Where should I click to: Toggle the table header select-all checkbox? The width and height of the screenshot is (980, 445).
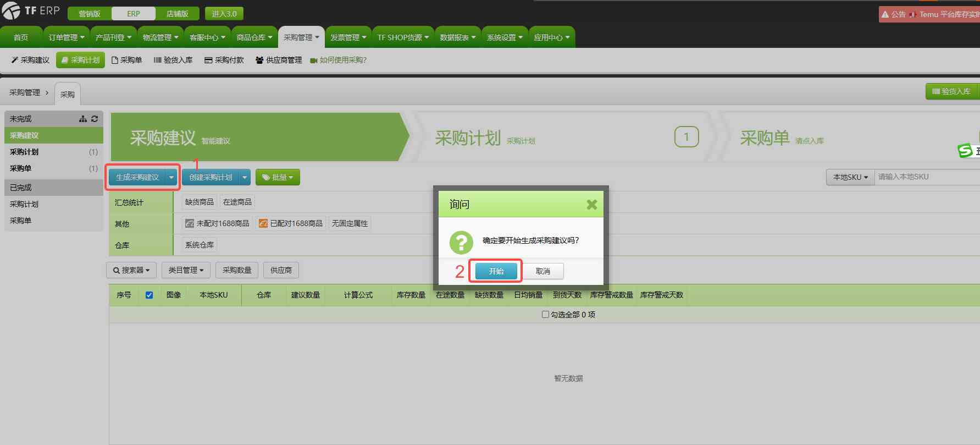[x=149, y=295]
